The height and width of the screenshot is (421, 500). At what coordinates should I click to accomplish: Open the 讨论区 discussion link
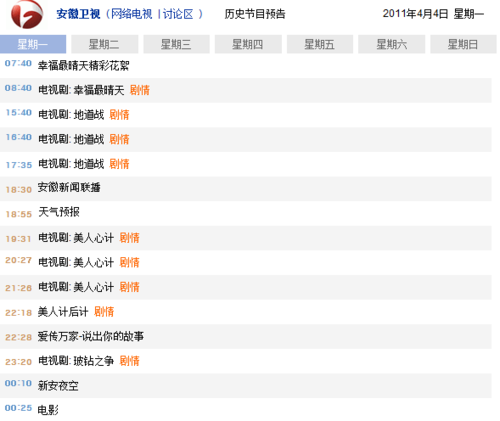pyautogui.click(x=178, y=14)
